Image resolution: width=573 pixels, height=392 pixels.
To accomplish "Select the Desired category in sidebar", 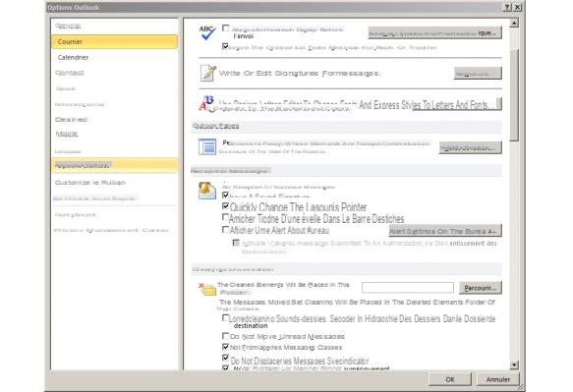I will pos(115,120).
